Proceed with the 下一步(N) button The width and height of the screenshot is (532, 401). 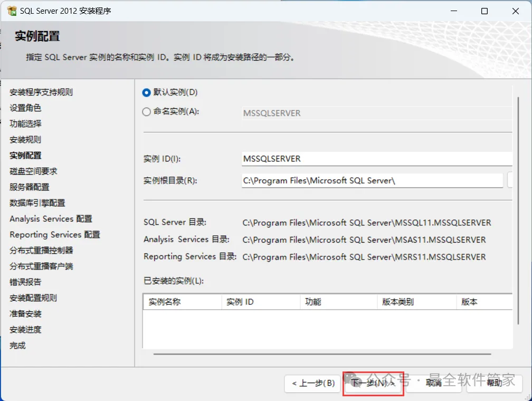click(373, 384)
